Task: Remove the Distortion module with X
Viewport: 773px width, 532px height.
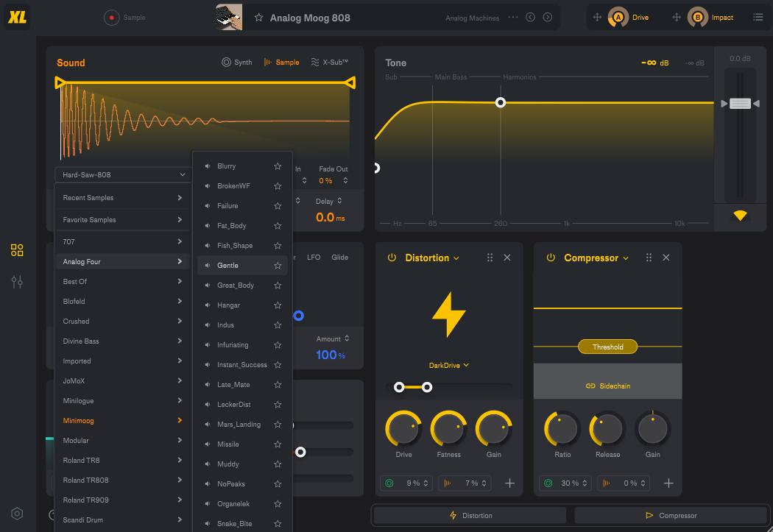Action: tap(506, 258)
